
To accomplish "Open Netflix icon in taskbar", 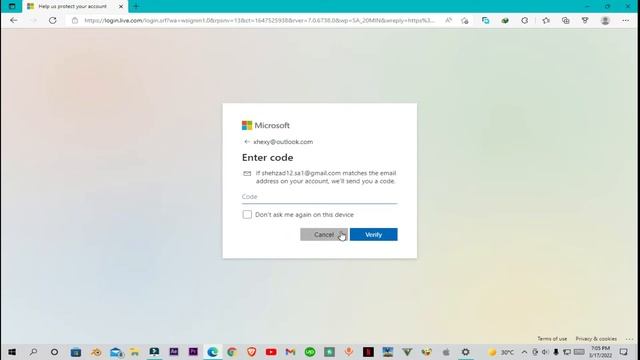I will pos(368,352).
